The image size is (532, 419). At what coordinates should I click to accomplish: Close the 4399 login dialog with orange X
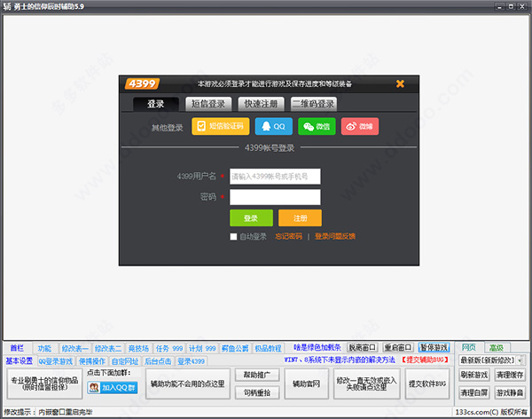click(x=400, y=83)
